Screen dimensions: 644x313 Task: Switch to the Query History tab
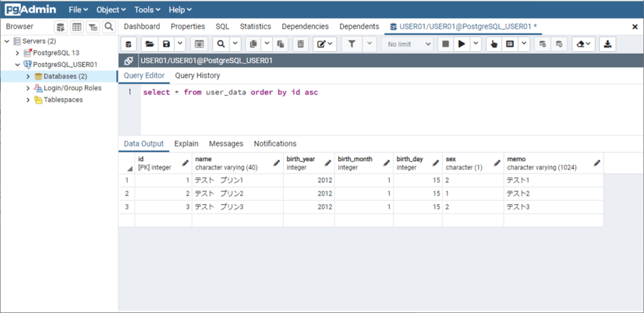click(x=197, y=76)
